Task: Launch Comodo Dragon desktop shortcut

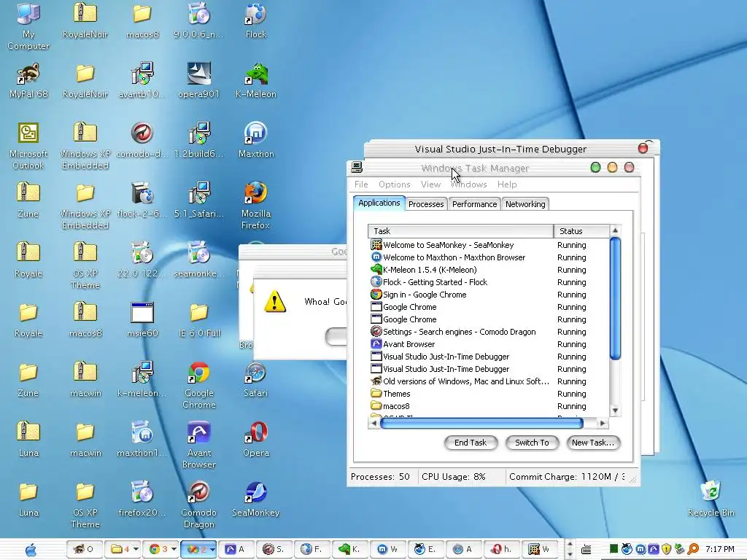Action: click(199, 505)
